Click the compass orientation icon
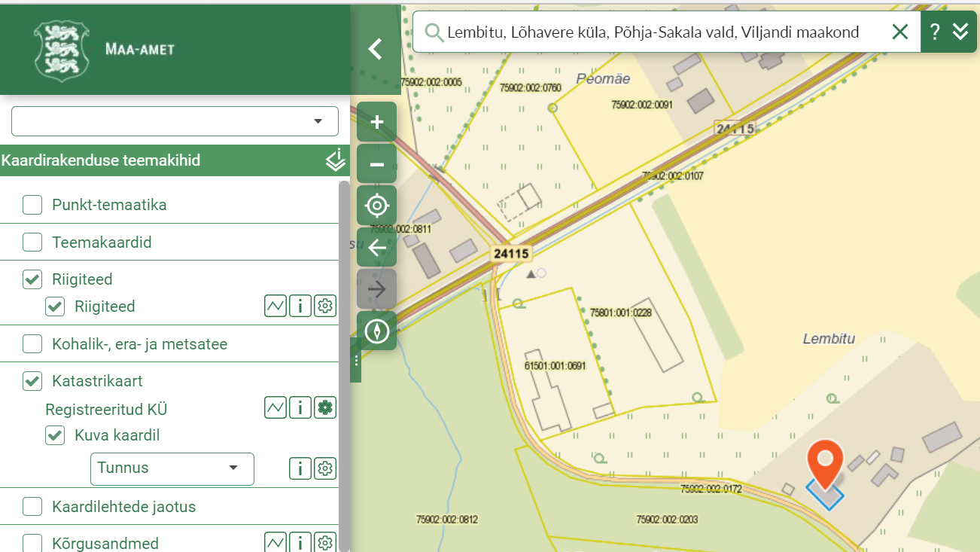Viewport: 980px width, 552px height. [x=377, y=331]
